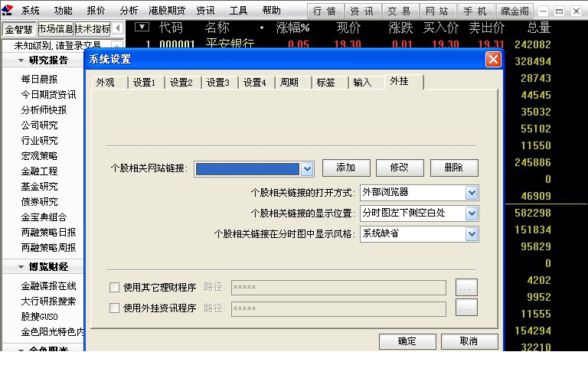Screen dimensions: 588x365
Task: Open 行业研究 in sidebar
Action: click(39, 141)
